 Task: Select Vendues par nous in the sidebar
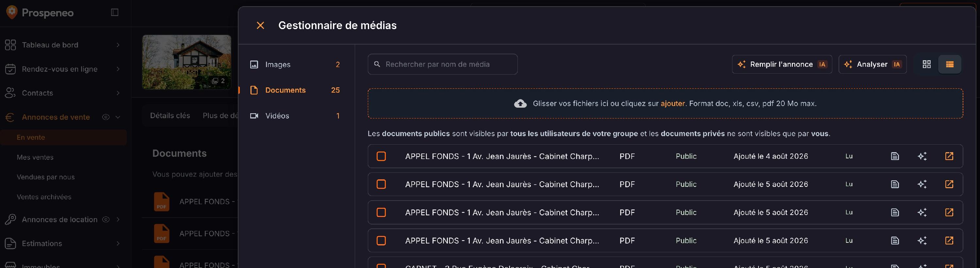[46, 177]
